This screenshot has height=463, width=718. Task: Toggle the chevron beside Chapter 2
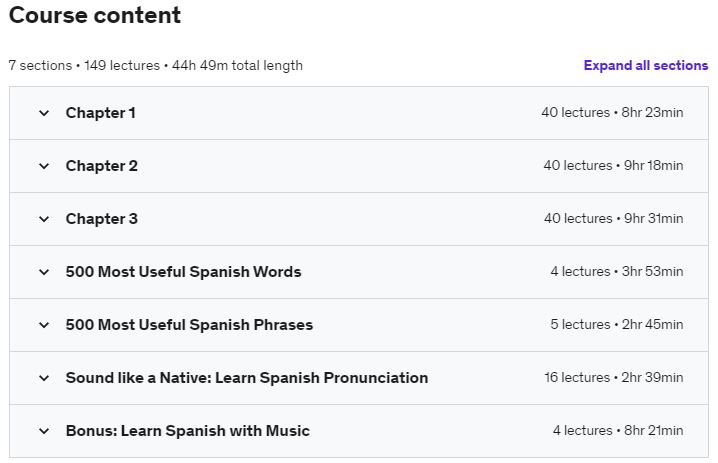pyautogui.click(x=44, y=166)
